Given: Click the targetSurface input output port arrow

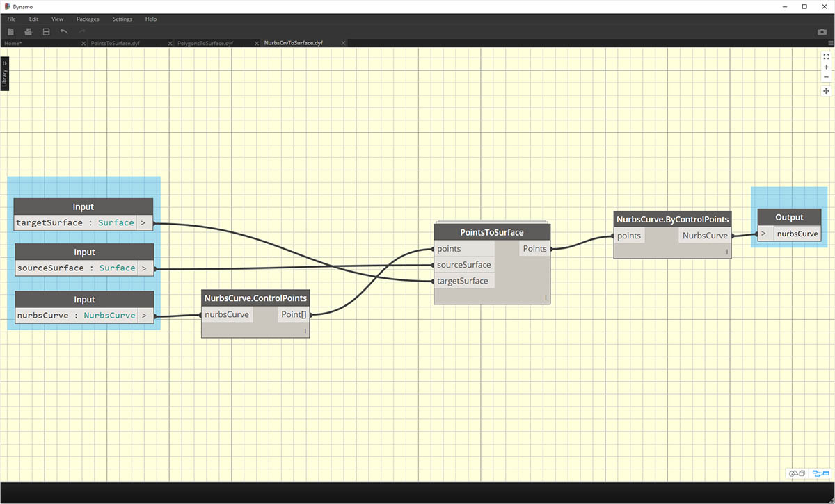Looking at the screenshot, I should 144,223.
